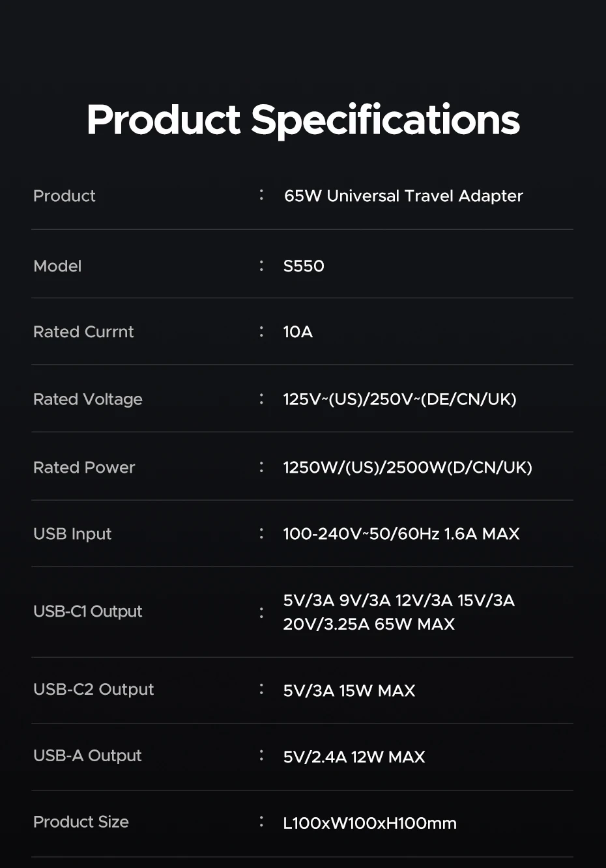
Task: Click the "Product Specifications" heading
Action: click(x=303, y=120)
